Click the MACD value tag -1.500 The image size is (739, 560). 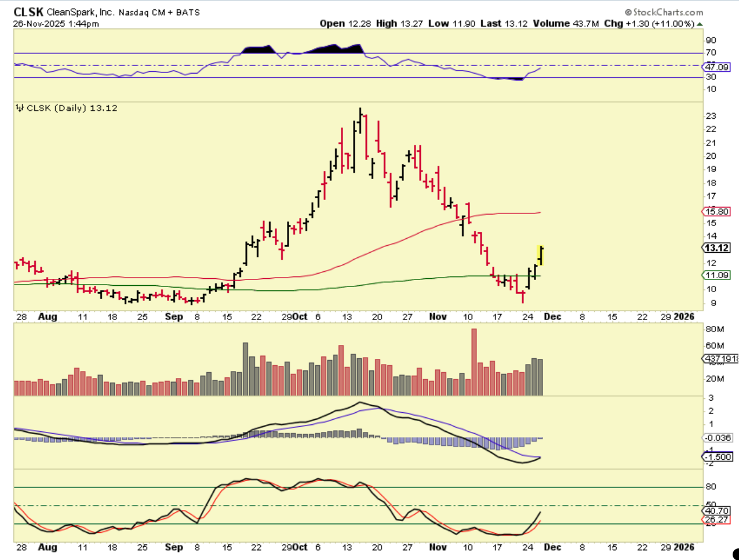718,457
